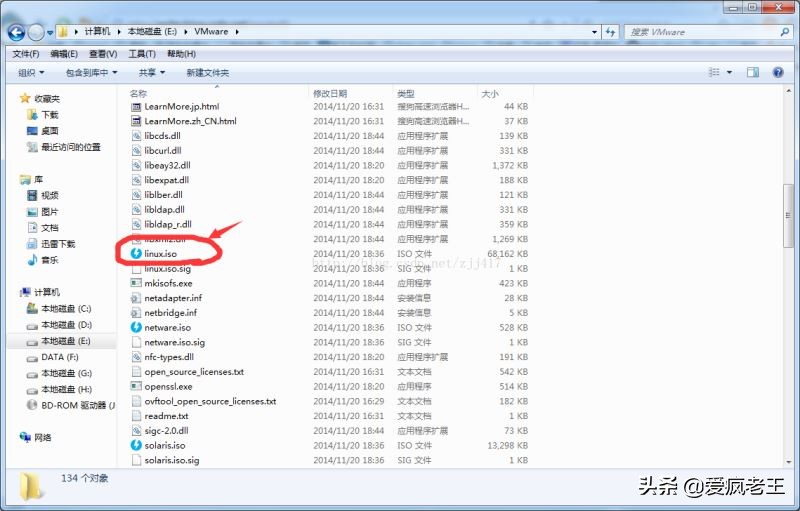Select 收藏夹 in the navigation pane
The width and height of the screenshot is (800, 511).
point(40,98)
